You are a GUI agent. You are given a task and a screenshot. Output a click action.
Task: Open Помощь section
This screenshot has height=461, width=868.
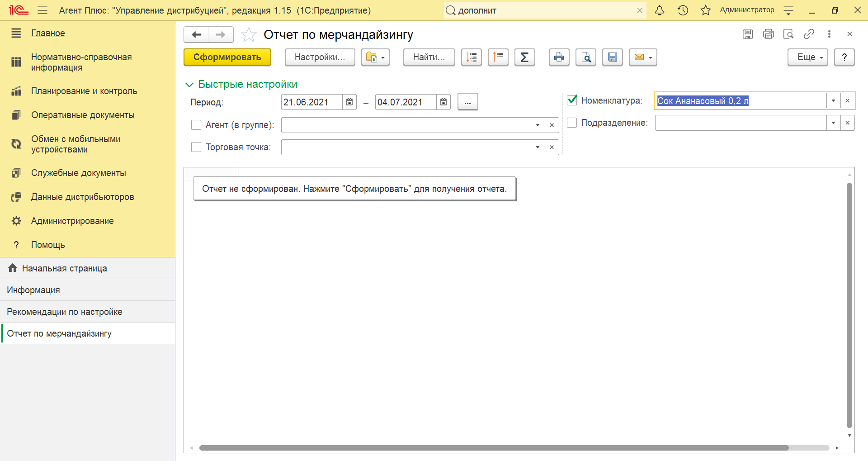coord(48,245)
